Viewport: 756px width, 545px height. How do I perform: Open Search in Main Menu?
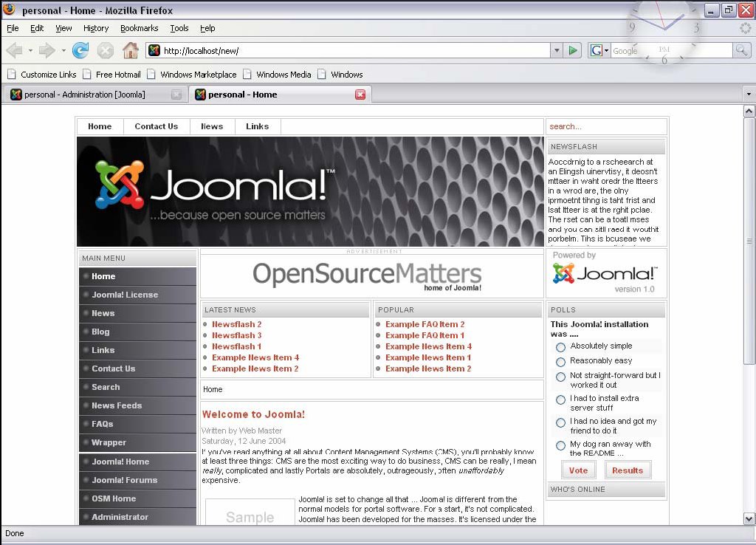click(x=137, y=387)
